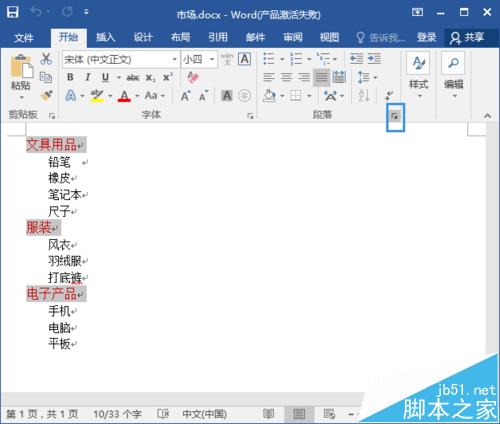Expand the 粘贴 options arrow

21,97
